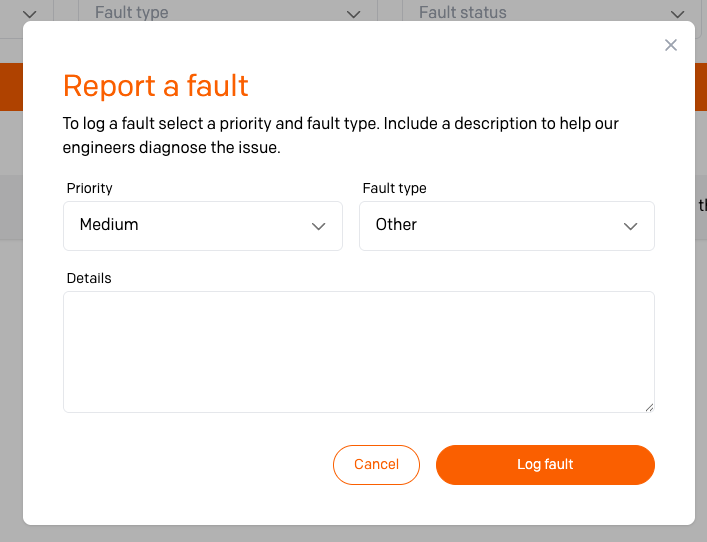The image size is (707, 542).
Task: Click the background Fault type filter chevron
Action: pyautogui.click(x=354, y=14)
